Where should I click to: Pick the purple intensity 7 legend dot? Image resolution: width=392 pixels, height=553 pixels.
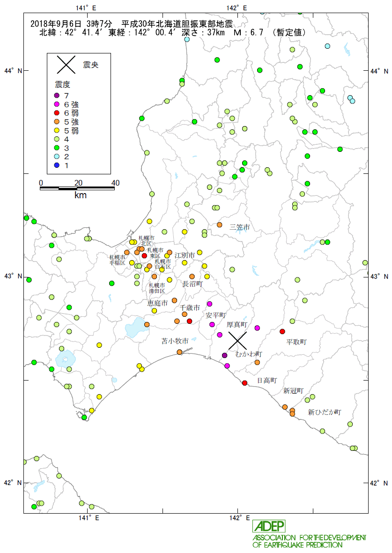57,96
